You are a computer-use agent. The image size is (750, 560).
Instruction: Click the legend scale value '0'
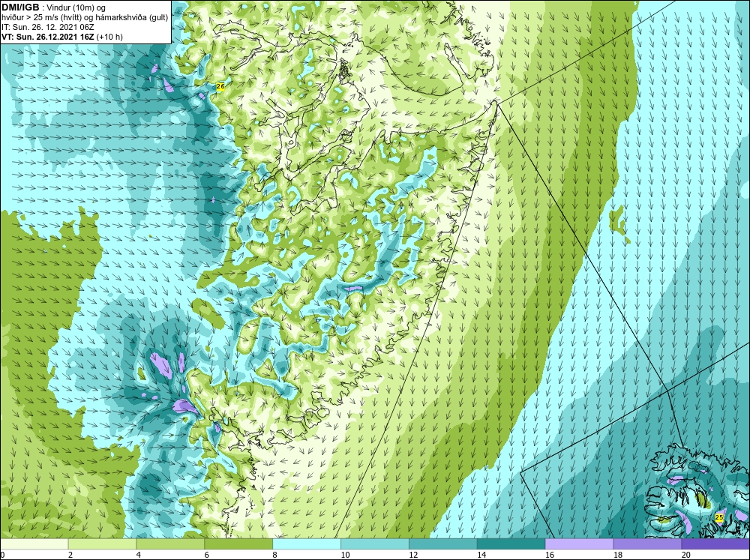[2, 555]
